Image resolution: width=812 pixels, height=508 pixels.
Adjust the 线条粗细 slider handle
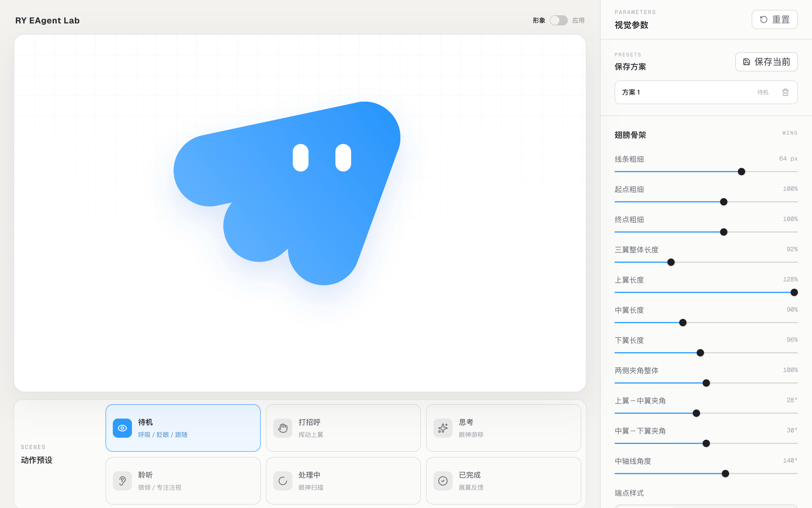742,172
